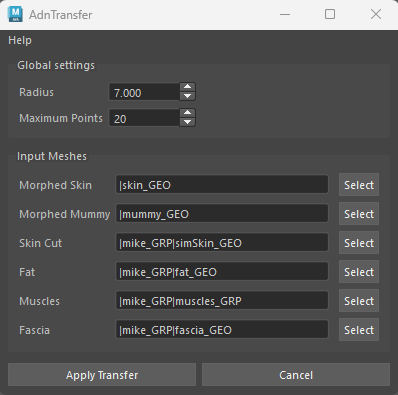Click the Muscles label
Viewport: 398px width, 395px height.
click(x=39, y=301)
